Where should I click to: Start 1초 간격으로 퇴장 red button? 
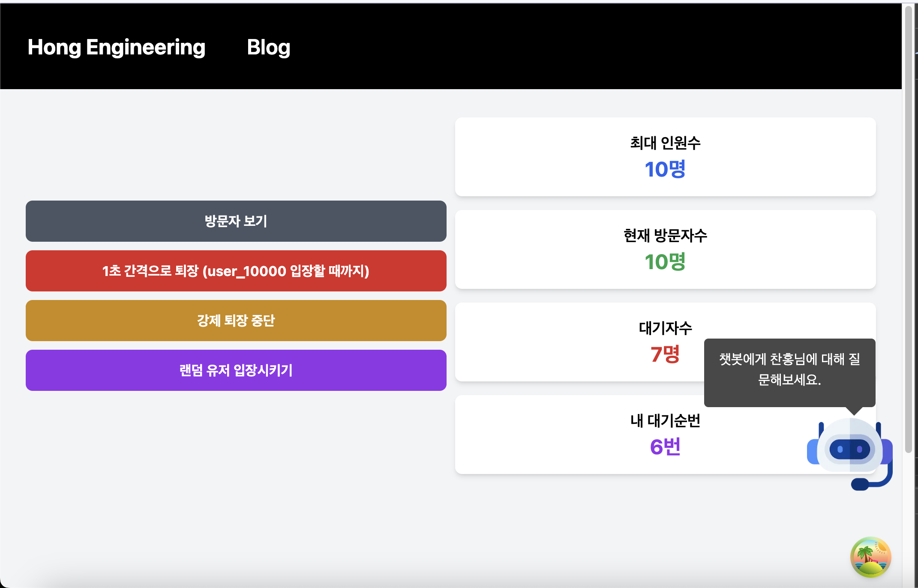236,271
